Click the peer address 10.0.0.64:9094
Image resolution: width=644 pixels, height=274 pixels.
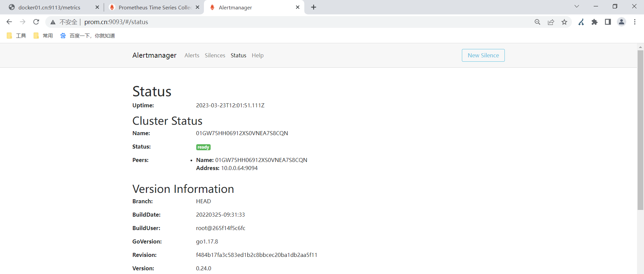pos(239,168)
